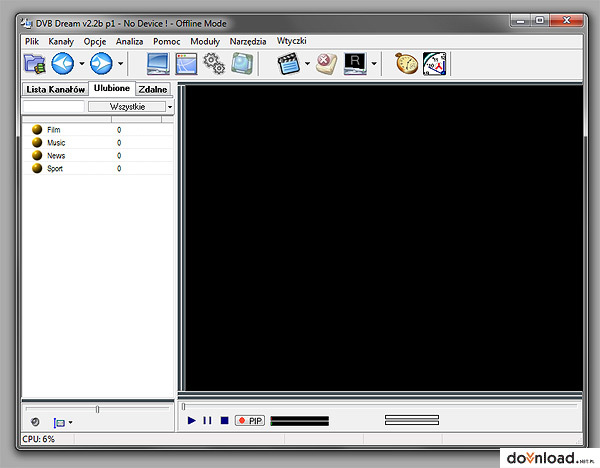The width and height of the screenshot is (600, 468).
Task: Minimize the DVB Dream window
Action: click(520, 21)
